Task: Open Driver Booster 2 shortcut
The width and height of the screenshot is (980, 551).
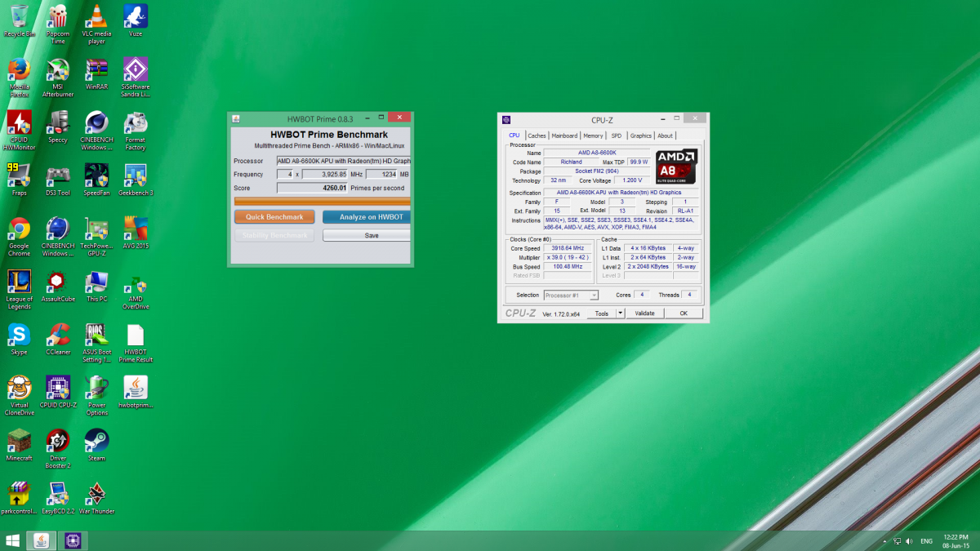Action: pyautogui.click(x=58, y=449)
